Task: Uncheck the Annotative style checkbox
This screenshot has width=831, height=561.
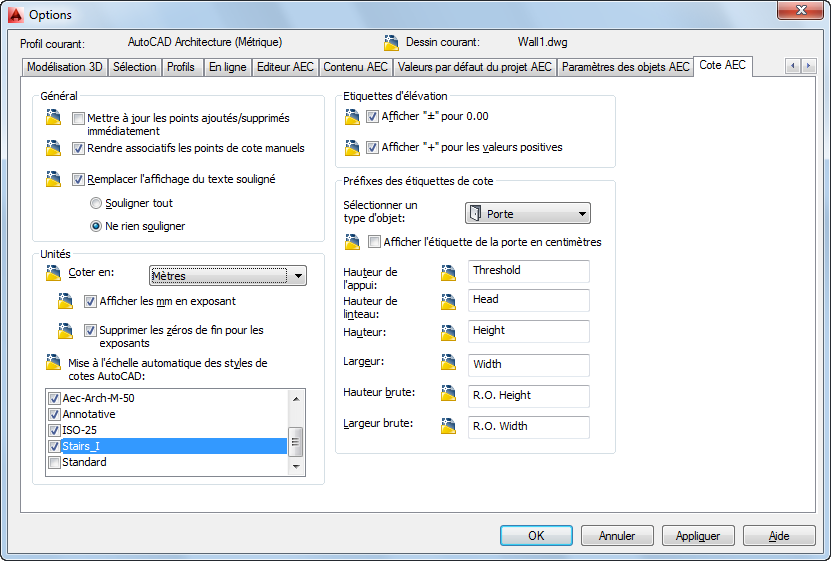Action: pos(54,414)
